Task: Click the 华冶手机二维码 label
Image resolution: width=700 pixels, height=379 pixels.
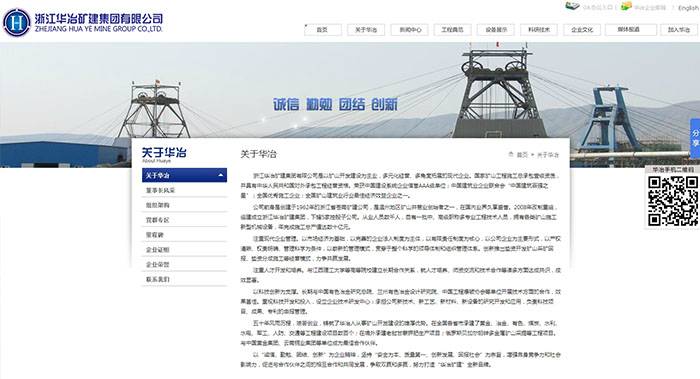Action: click(x=673, y=170)
